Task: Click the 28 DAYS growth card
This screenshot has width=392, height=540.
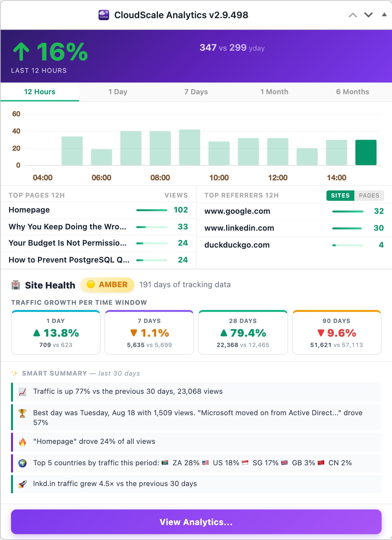Action: coord(243,332)
